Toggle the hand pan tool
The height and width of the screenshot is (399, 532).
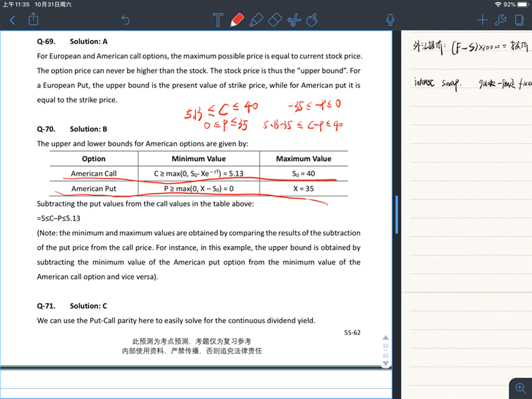[311, 20]
